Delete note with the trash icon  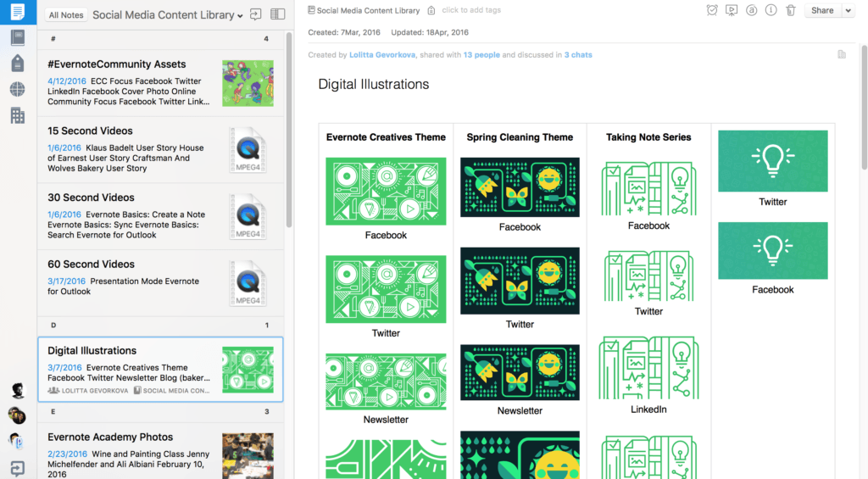pyautogui.click(x=791, y=10)
